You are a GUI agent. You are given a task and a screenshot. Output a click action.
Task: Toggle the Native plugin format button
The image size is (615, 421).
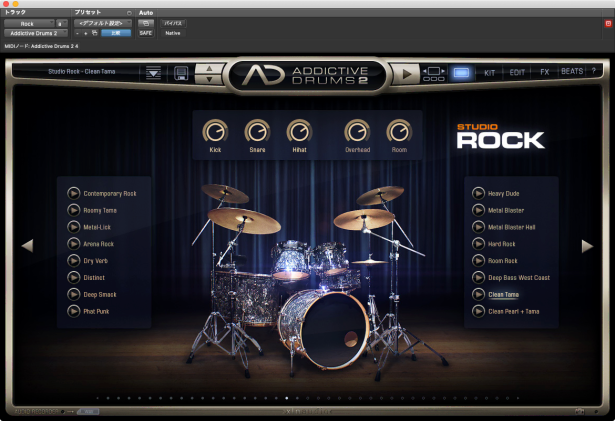pyautogui.click(x=173, y=33)
